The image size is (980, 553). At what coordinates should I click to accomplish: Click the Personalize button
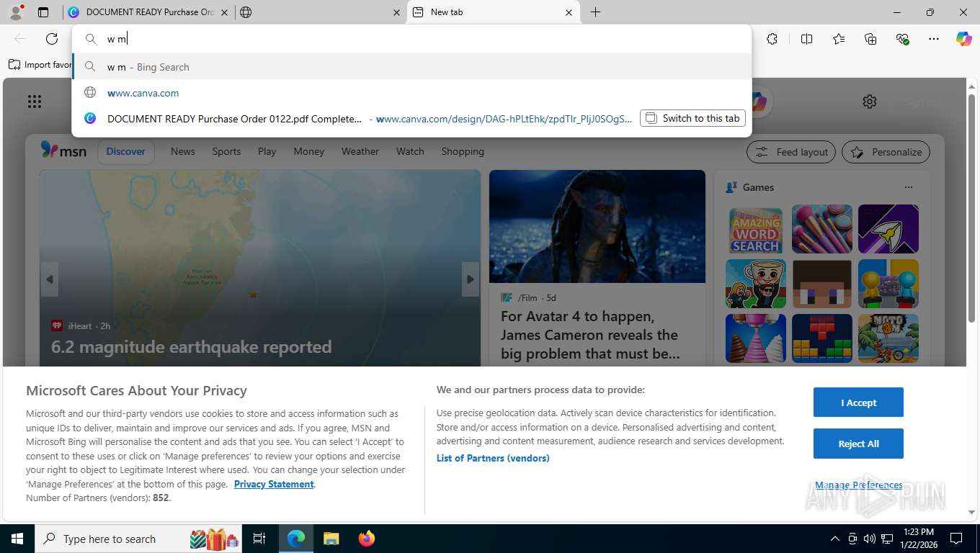886,152
